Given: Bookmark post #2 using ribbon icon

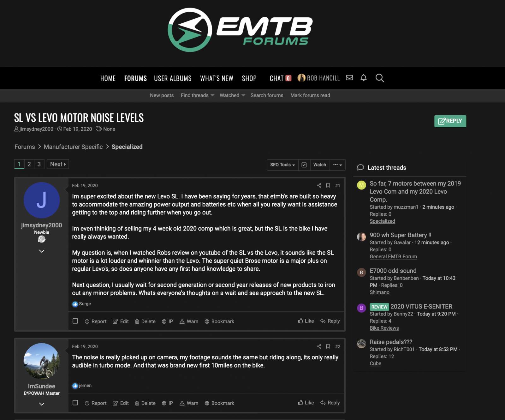Looking at the screenshot, I should click(x=328, y=346).
